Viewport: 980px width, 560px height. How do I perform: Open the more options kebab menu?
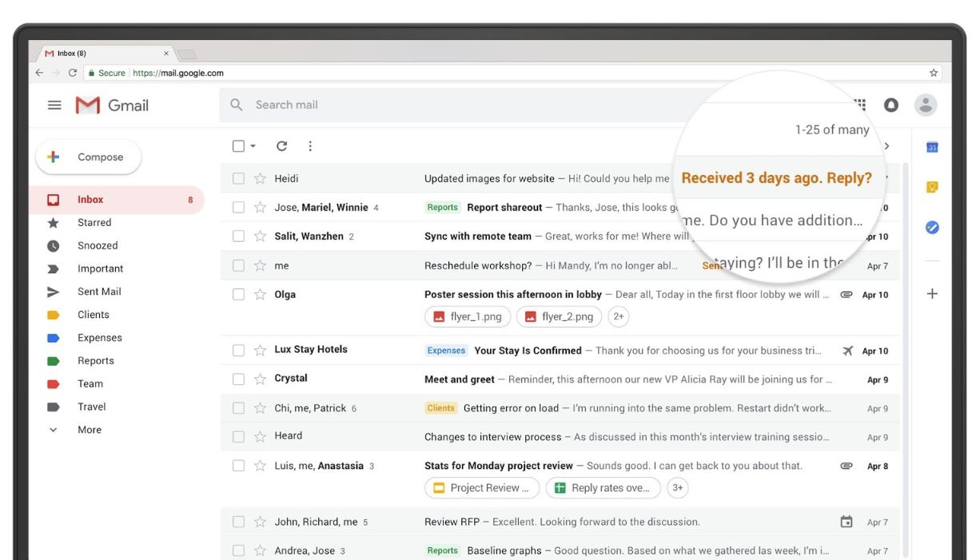[310, 146]
